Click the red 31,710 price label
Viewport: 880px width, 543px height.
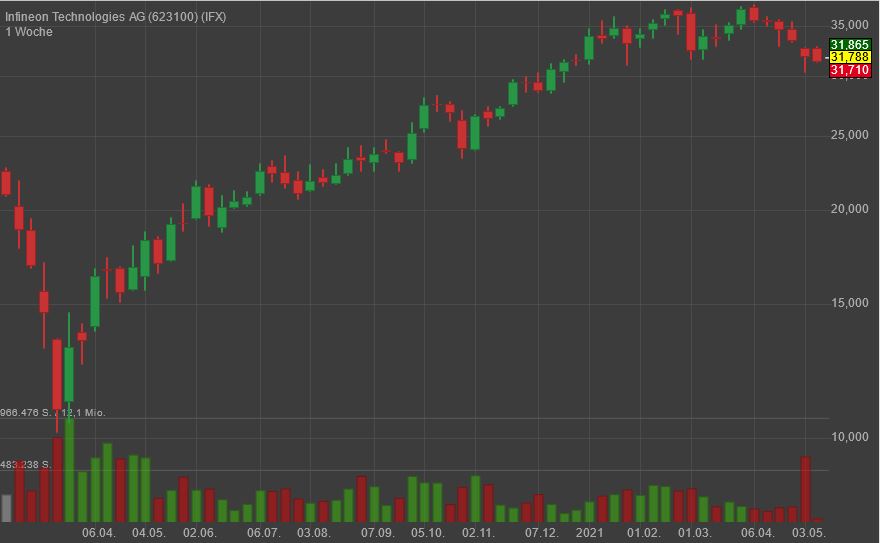pos(850,70)
